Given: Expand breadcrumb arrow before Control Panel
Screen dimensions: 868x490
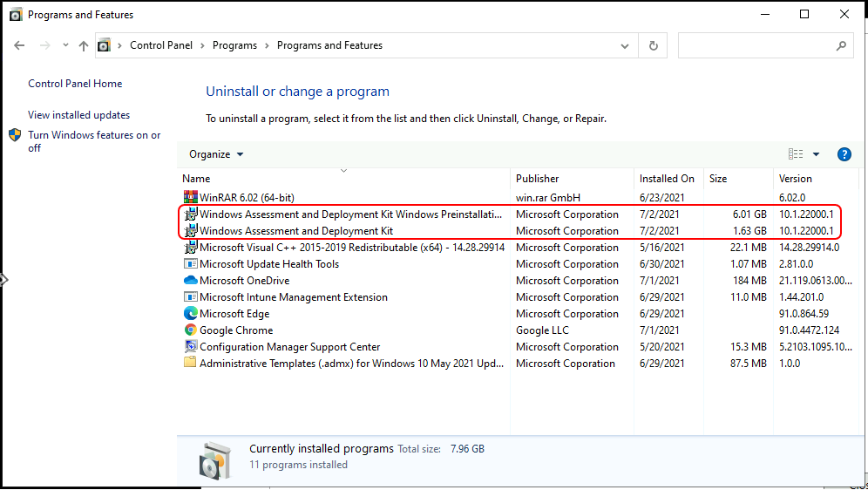Looking at the screenshot, I should 119,45.
